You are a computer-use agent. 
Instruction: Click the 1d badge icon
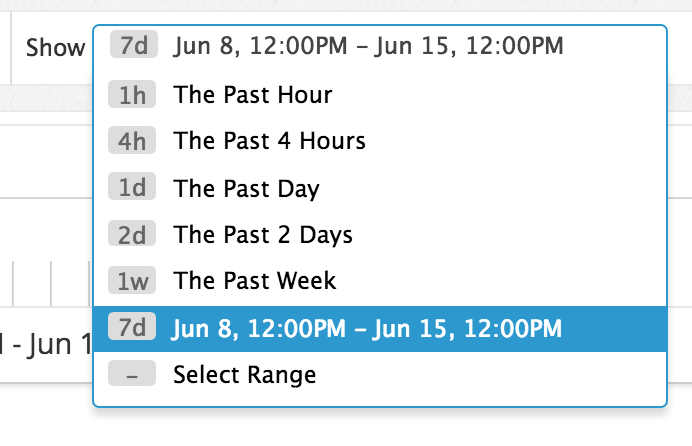(133, 188)
